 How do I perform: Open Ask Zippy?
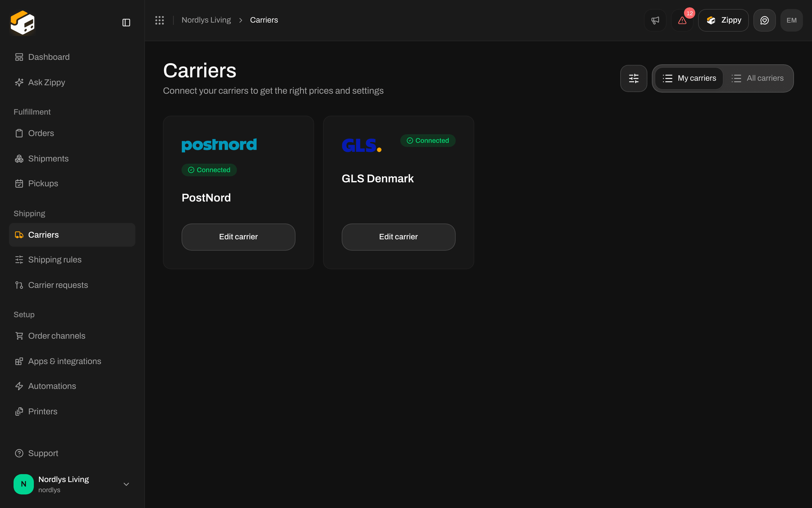coord(72,82)
